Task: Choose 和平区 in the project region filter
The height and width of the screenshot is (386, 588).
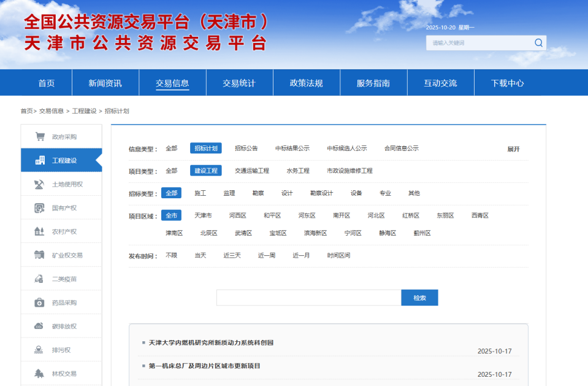Action: click(272, 215)
